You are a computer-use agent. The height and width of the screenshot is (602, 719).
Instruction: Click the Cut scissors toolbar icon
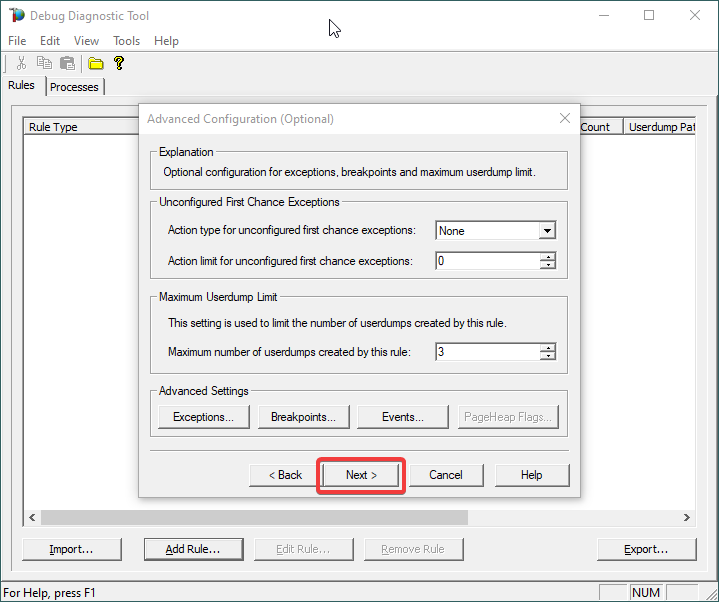[21, 63]
